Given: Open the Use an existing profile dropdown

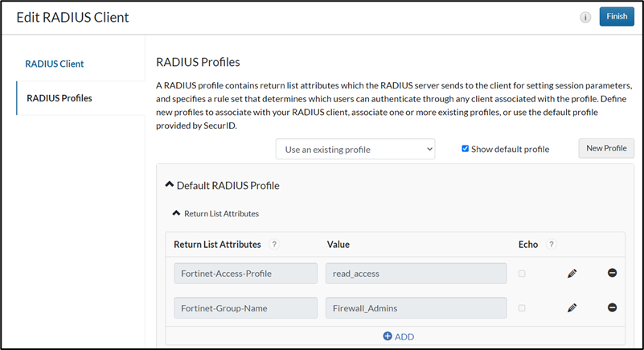Looking at the screenshot, I should click(355, 149).
